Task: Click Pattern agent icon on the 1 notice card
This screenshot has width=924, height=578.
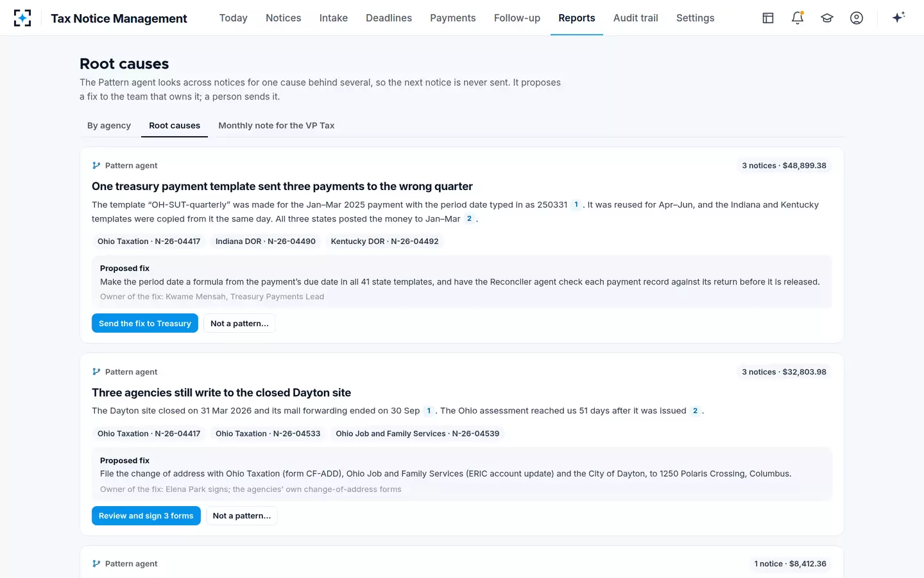Action: tap(96, 564)
